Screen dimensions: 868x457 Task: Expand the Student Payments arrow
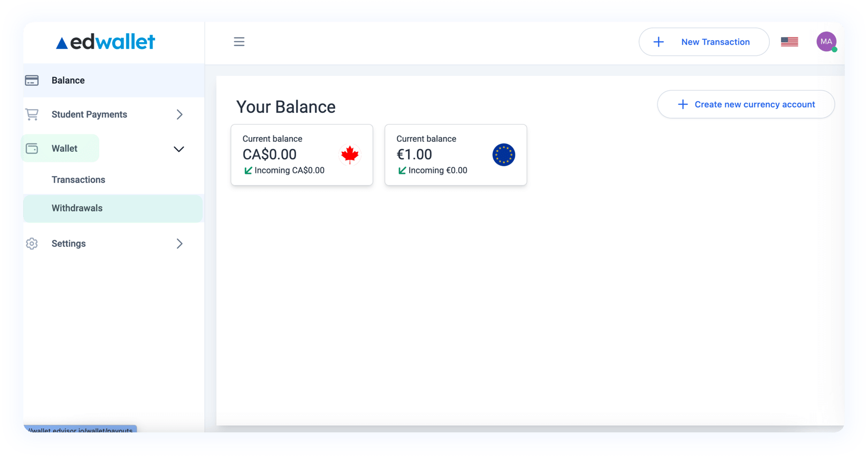[179, 114]
